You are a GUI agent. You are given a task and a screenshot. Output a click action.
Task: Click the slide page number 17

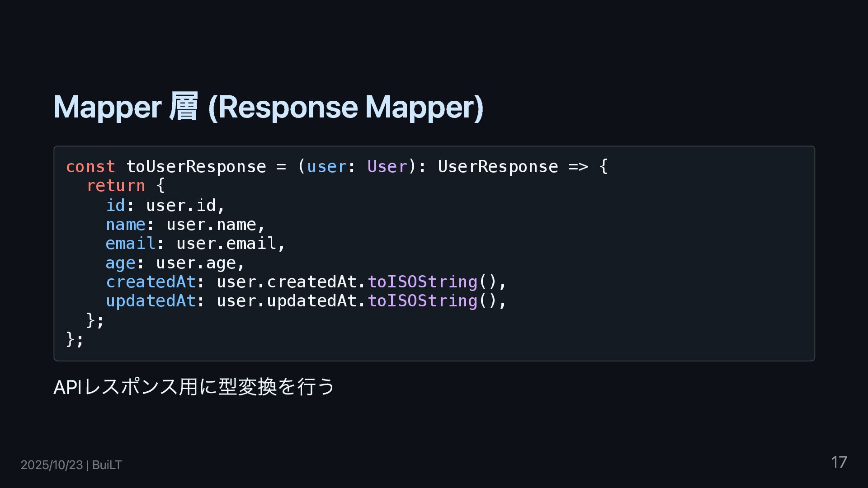tap(839, 462)
